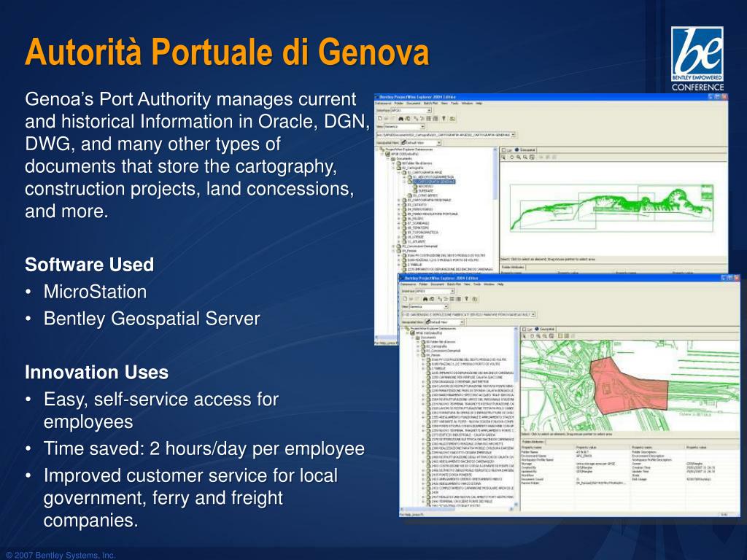
Task: Select the Folder Attributes tab in the back window
Action: pyautogui.click(x=513, y=267)
